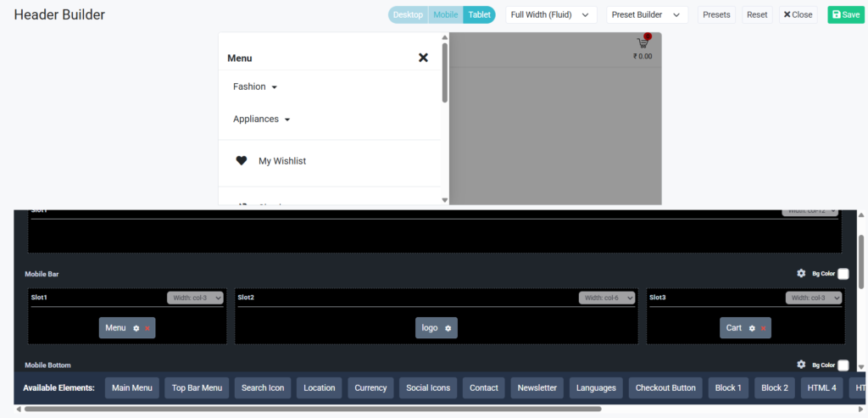Click the preview scrollbar down arrow

(445, 200)
